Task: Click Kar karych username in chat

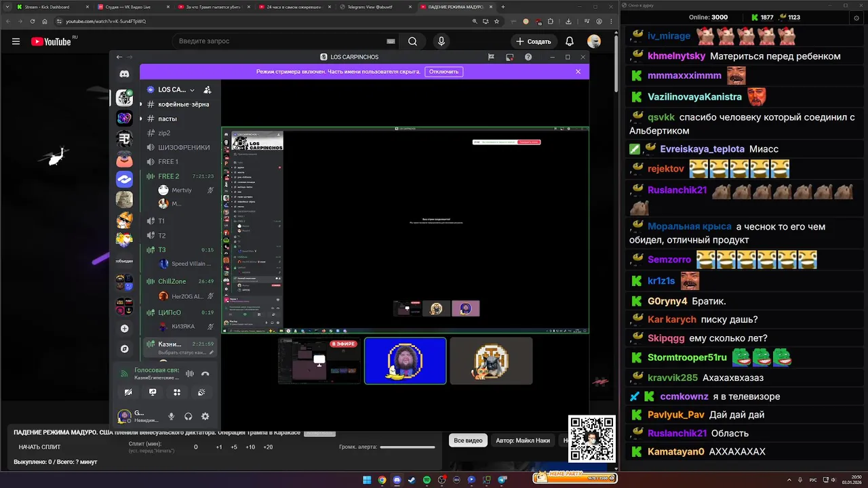Action: 672,319
